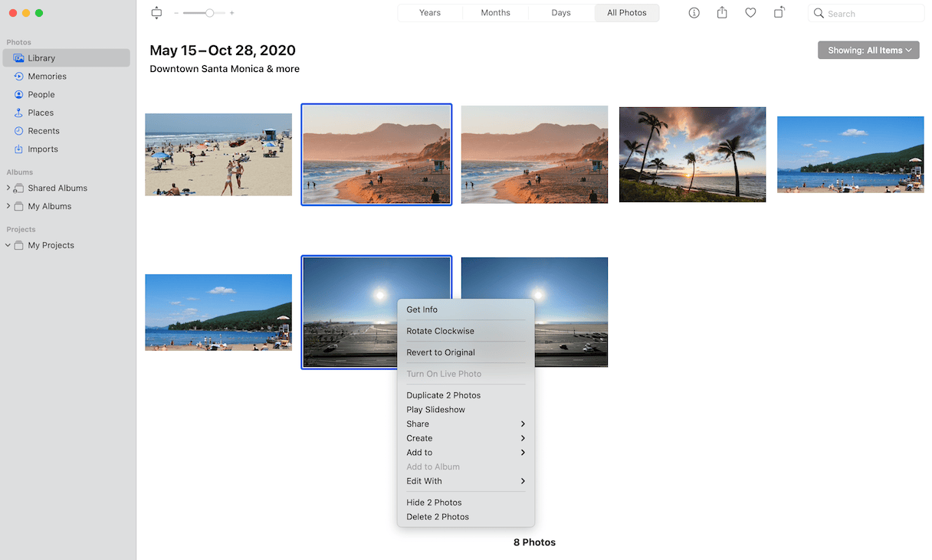Mark selection as favorite with the heart icon
The height and width of the screenshot is (560, 932).
[x=750, y=13]
